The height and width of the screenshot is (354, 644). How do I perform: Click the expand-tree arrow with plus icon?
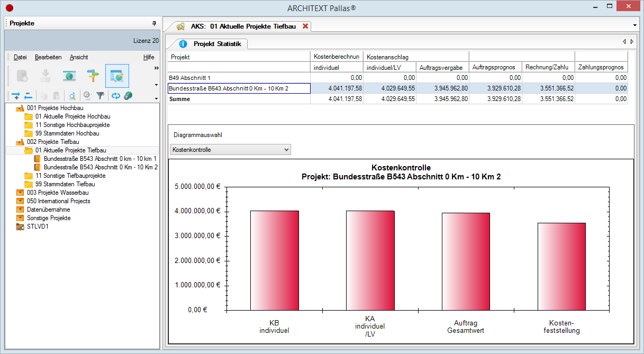tap(15, 96)
